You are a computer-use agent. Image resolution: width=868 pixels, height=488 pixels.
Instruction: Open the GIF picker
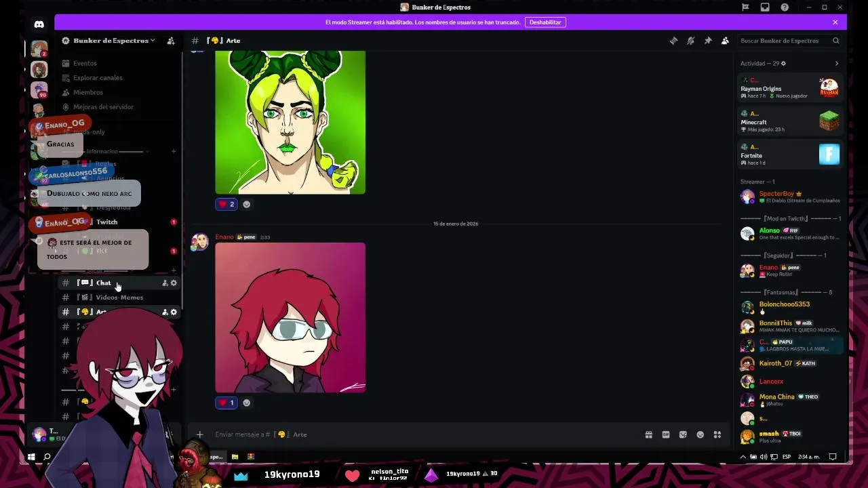pos(666,434)
